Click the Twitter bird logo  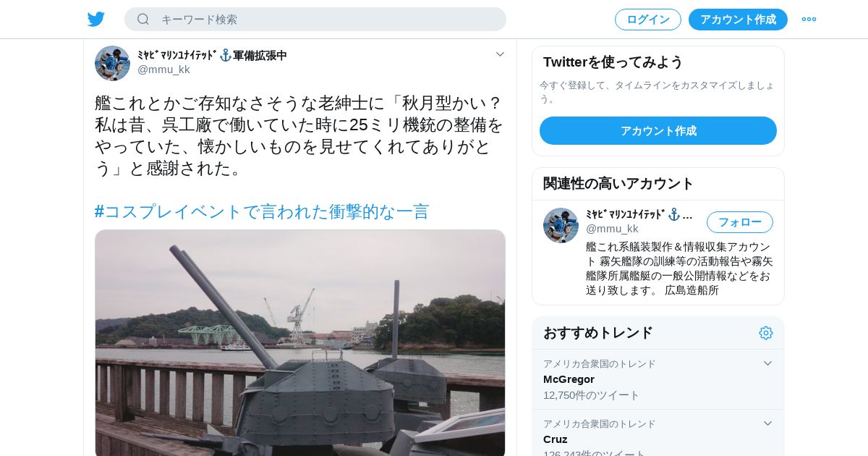[96, 20]
